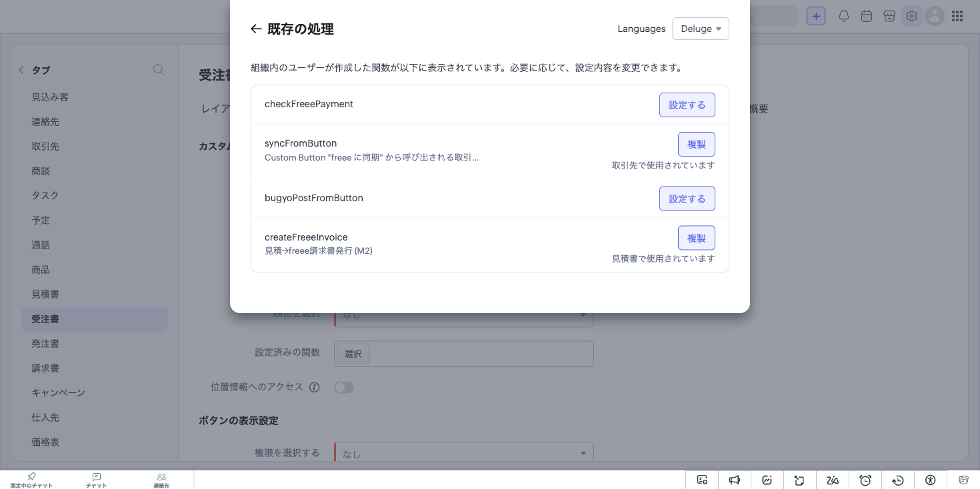Toggle 位置情報へのアクセス switch
This screenshot has height=489, width=980.
344,387
